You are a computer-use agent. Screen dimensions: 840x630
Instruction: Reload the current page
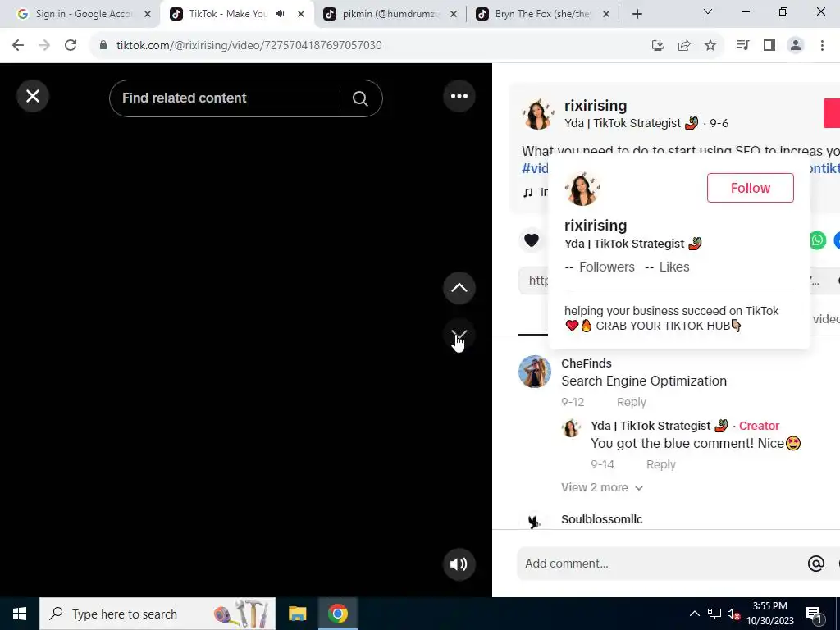click(71, 46)
